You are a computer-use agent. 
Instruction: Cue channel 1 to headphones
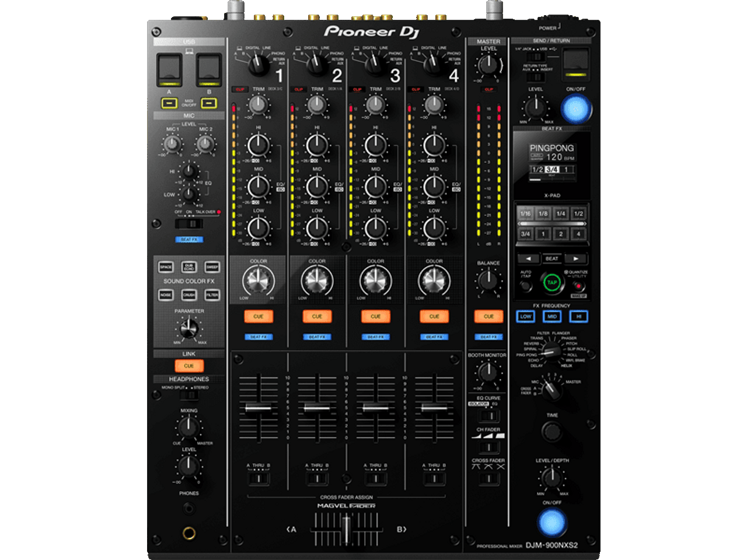tap(259, 316)
